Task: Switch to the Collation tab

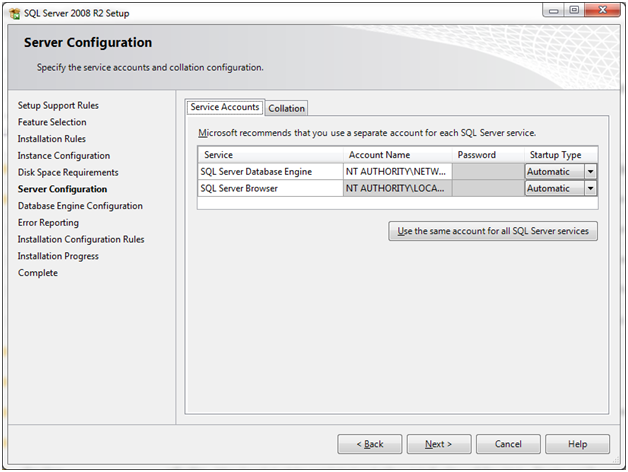Action: [286, 108]
